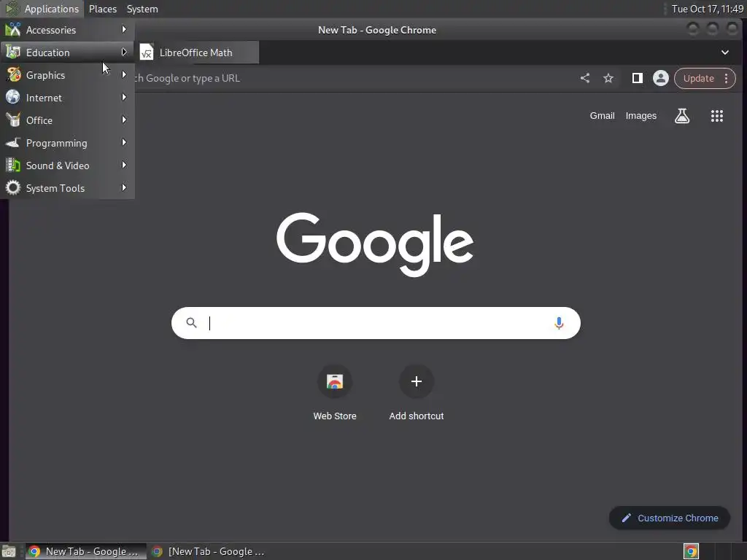This screenshot has height=560, width=747.
Task: Click the clock showing Tue Oct 17
Action: (x=707, y=9)
